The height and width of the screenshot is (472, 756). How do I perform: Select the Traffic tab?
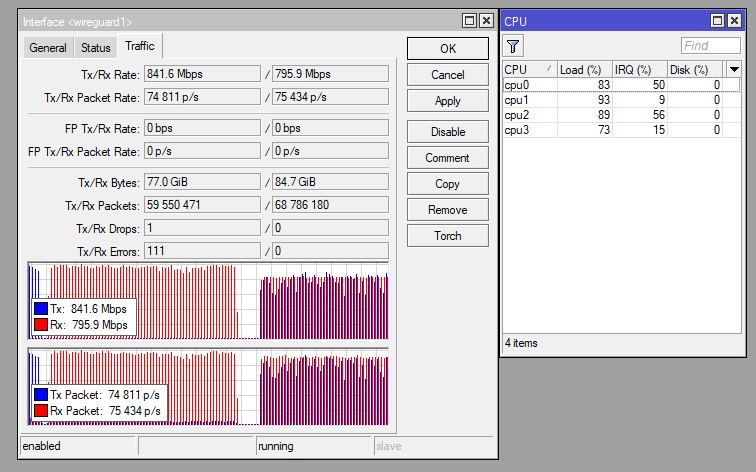[140, 46]
